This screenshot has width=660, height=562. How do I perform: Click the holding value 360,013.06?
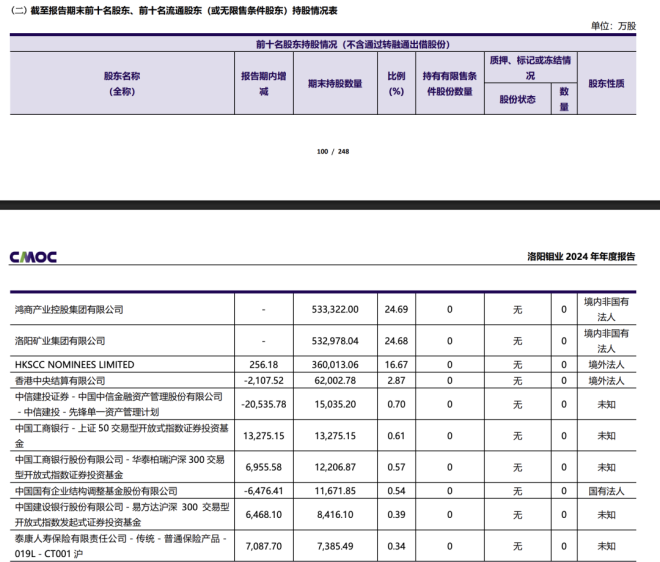click(x=335, y=365)
